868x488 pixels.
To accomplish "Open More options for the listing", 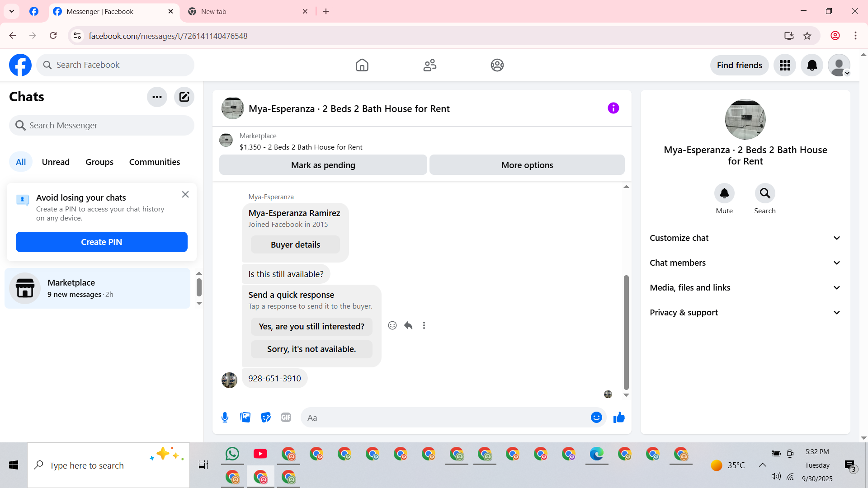I will coord(527,165).
